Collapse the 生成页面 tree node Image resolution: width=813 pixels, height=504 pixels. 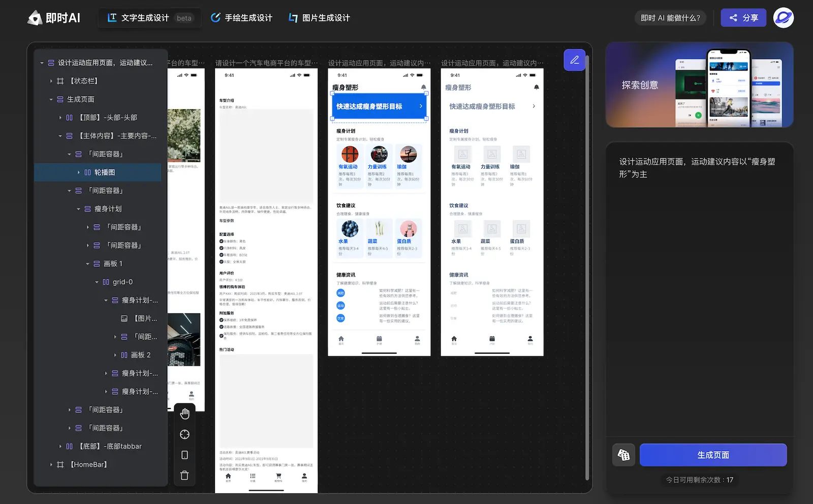click(51, 100)
